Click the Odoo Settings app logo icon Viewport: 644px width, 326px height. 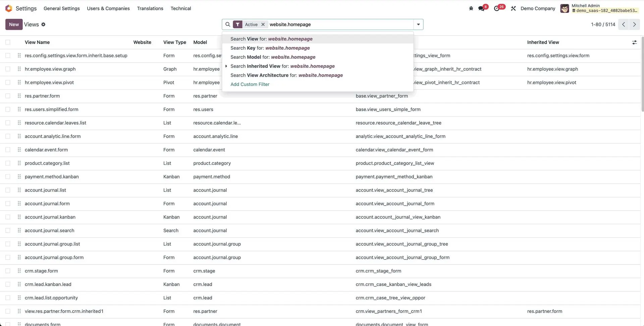coord(9,8)
